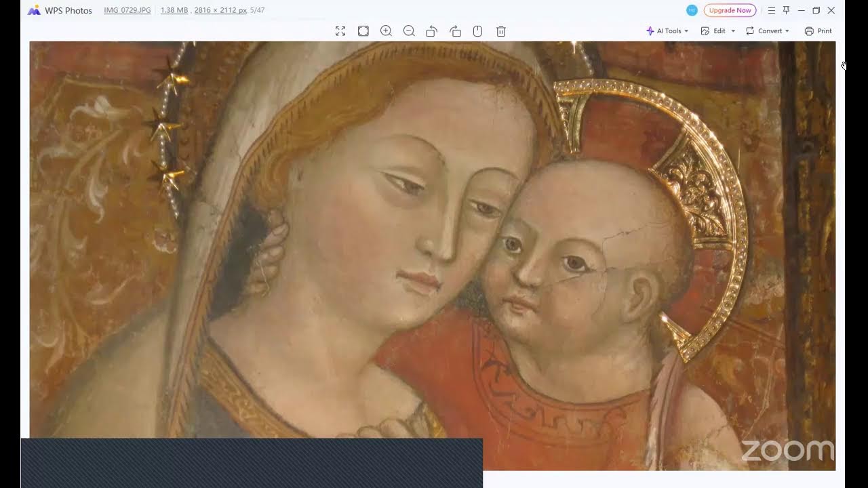
Task: Zoom in with the plus magnifier
Action: click(x=386, y=31)
